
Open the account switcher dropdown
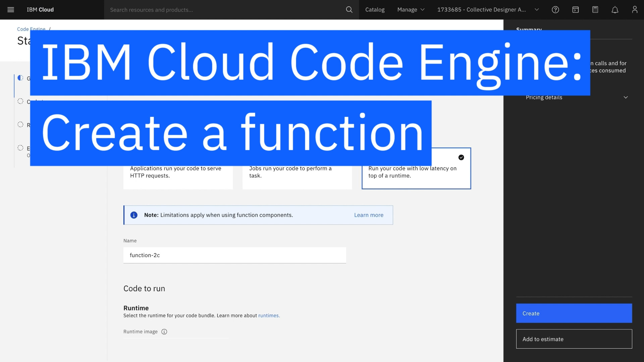[488, 10]
